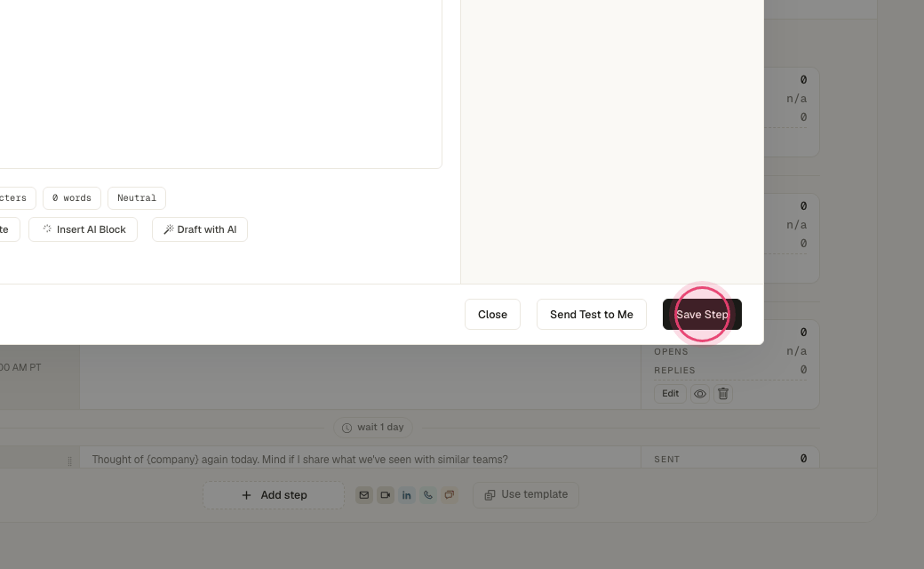Add a new sequence step

tap(274, 495)
